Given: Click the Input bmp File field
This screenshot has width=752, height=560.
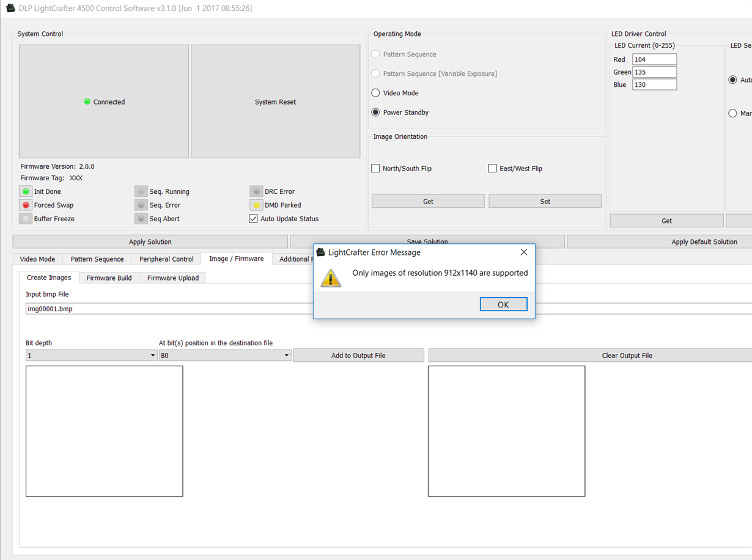Looking at the screenshot, I should (x=389, y=309).
